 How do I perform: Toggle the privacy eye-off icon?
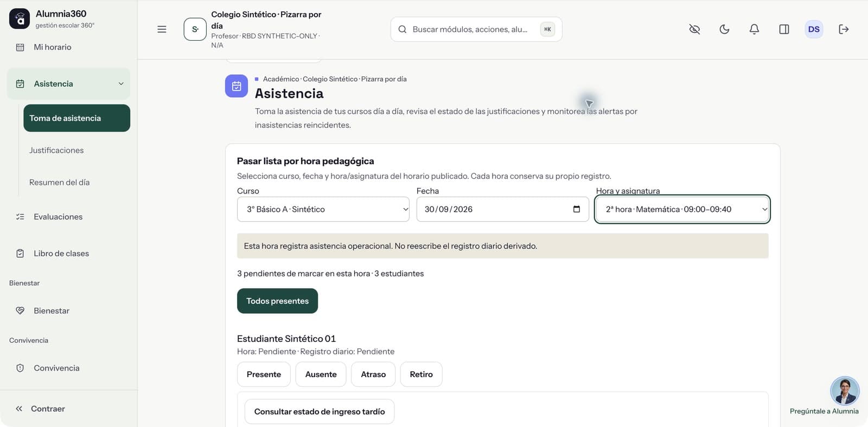click(694, 29)
